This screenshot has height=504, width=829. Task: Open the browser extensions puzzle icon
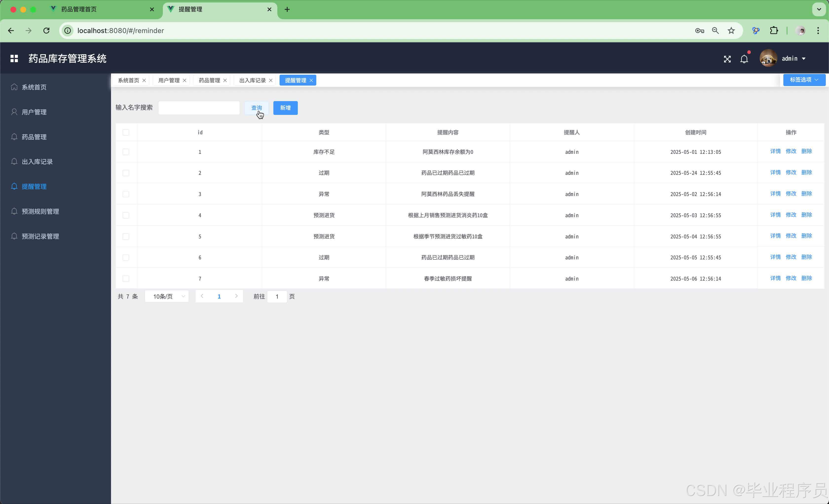pos(774,31)
